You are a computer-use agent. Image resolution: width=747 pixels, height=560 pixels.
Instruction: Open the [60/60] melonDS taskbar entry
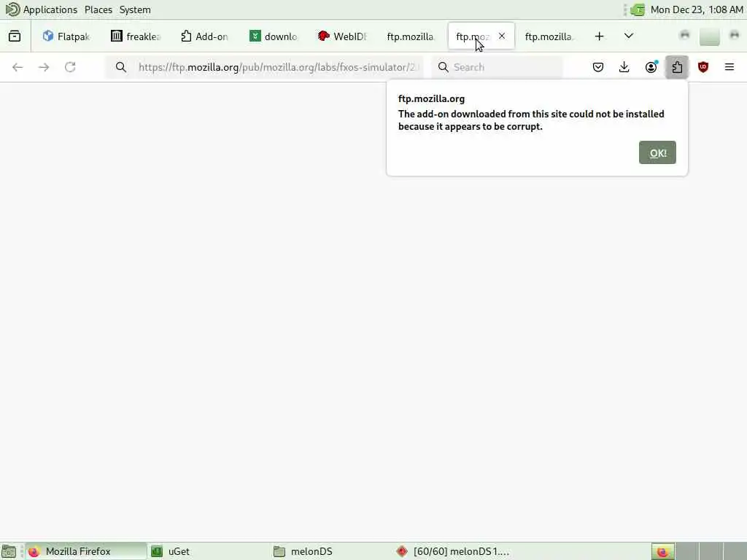click(453, 551)
